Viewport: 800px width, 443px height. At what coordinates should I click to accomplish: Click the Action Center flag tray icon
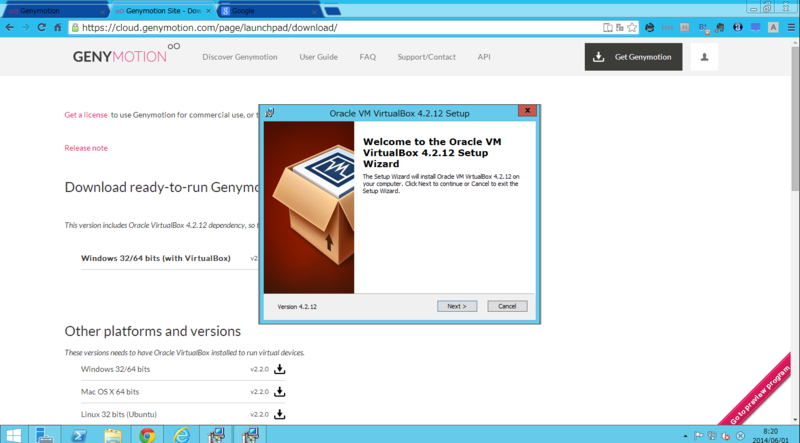(x=698, y=436)
